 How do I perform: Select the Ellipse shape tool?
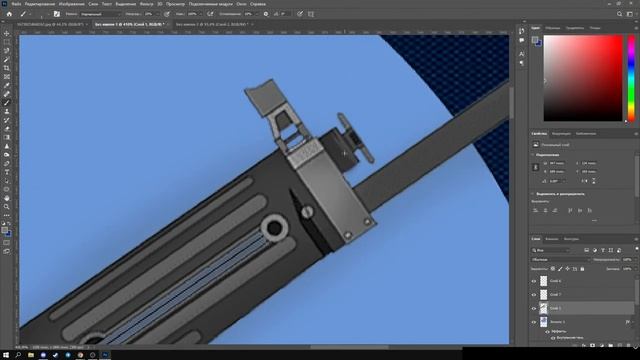tap(7, 189)
